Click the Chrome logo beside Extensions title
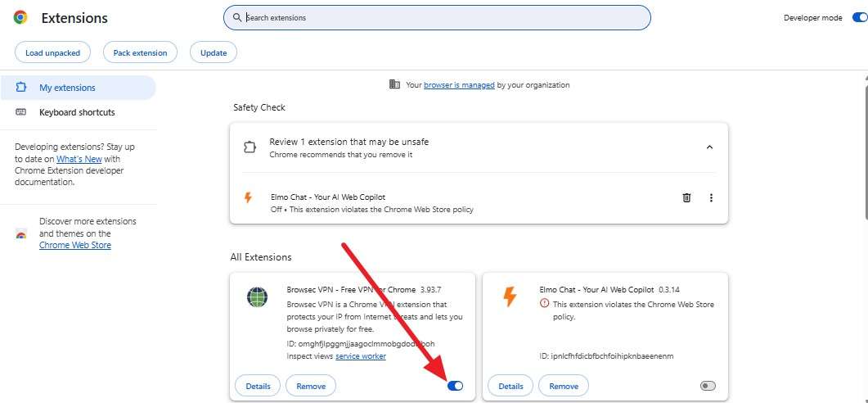868x403 pixels. 20,18
